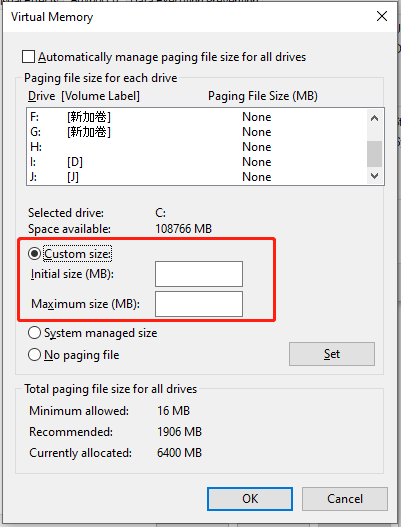Choose the No paging file option
401x527 pixels.
tap(34, 355)
